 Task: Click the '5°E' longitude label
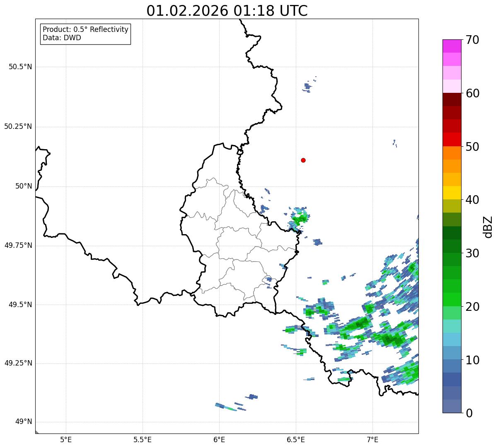tap(66, 439)
